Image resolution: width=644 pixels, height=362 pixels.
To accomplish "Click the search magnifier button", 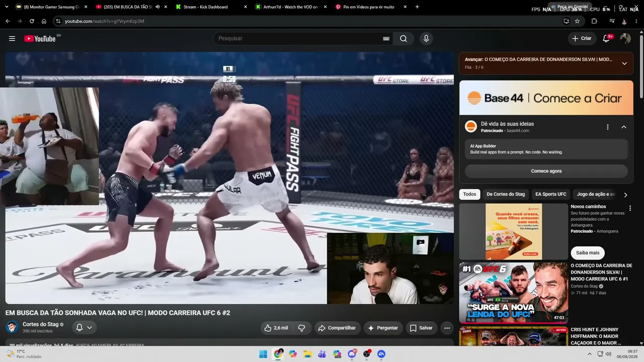I will (x=404, y=39).
